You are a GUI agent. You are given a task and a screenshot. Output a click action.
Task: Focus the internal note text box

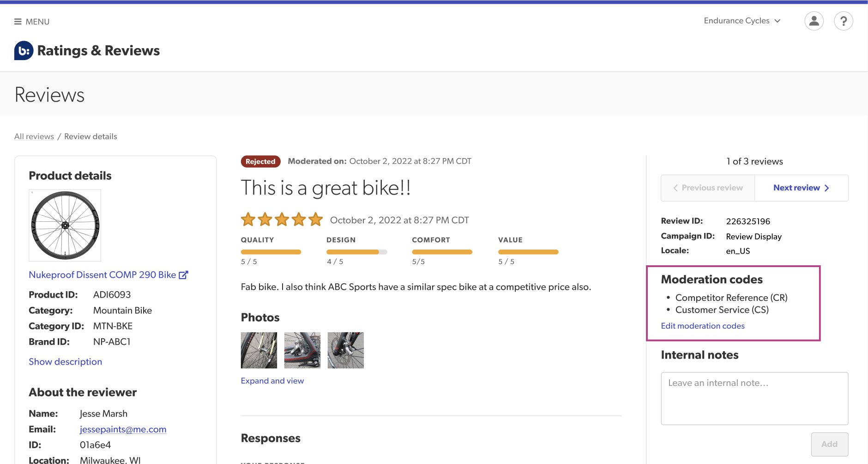click(x=754, y=398)
